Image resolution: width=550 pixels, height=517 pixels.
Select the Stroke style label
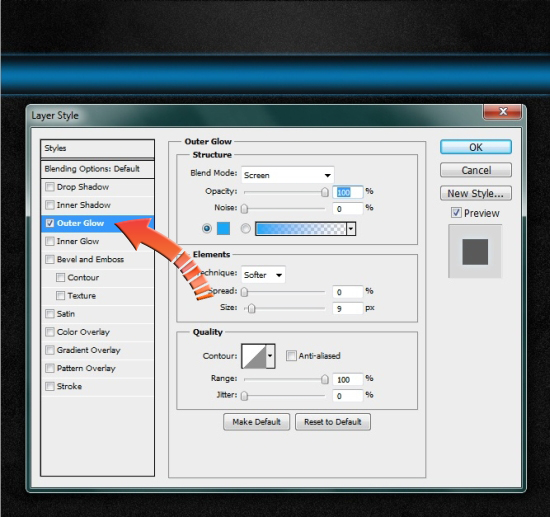69,386
